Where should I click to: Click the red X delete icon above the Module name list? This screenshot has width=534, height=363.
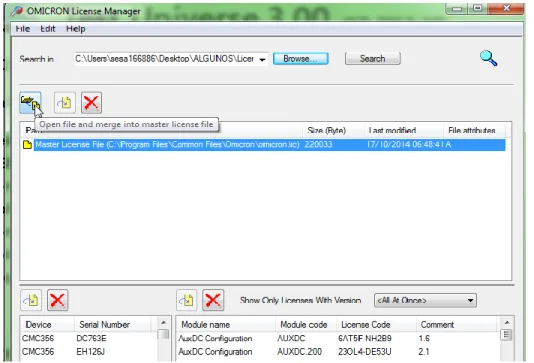tap(213, 300)
